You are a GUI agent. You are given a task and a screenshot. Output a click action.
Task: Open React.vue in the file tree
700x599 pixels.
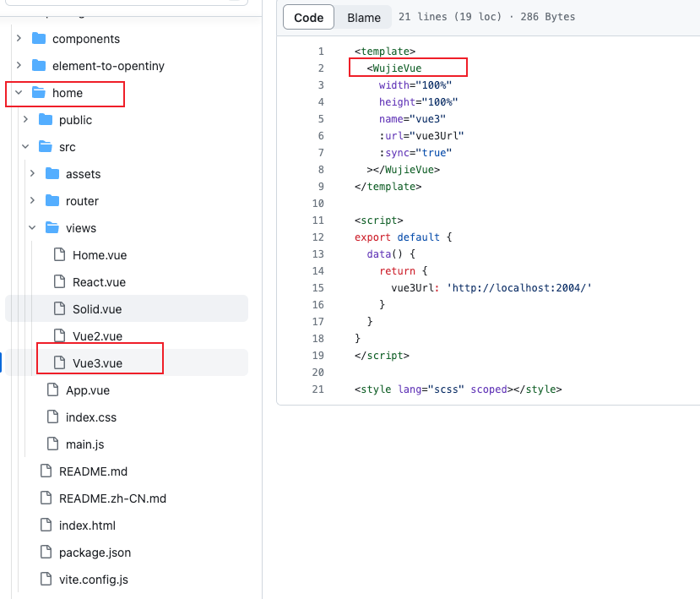tap(99, 282)
